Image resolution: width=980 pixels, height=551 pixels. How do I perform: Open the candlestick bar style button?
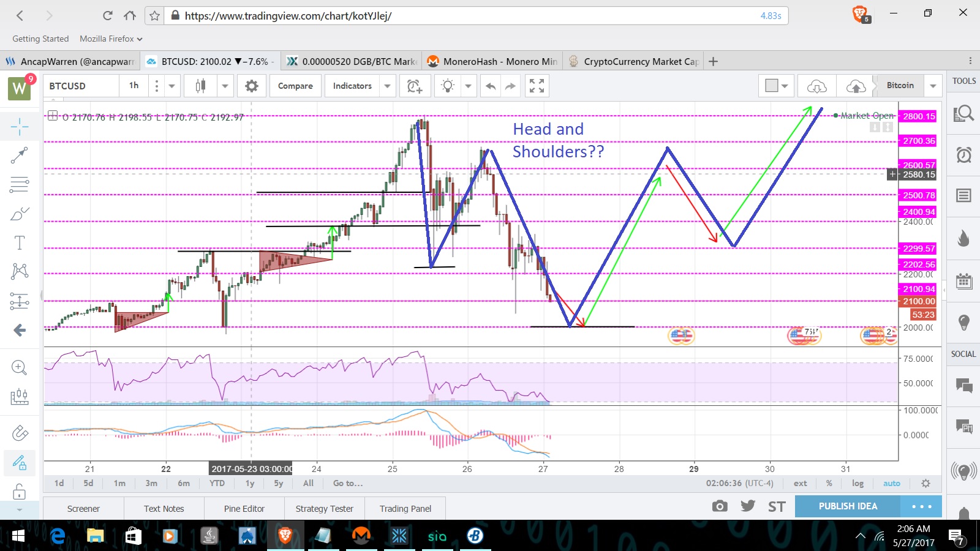200,86
